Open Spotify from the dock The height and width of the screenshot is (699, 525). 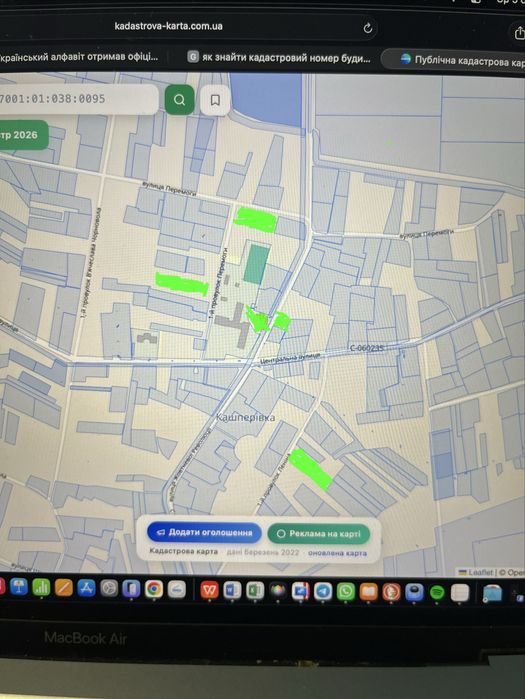point(437,593)
